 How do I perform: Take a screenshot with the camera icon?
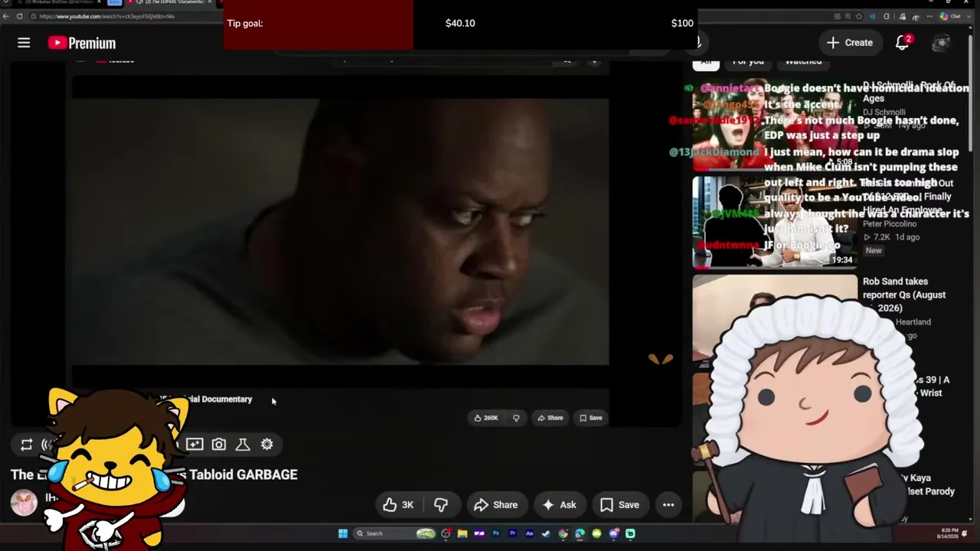(219, 444)
